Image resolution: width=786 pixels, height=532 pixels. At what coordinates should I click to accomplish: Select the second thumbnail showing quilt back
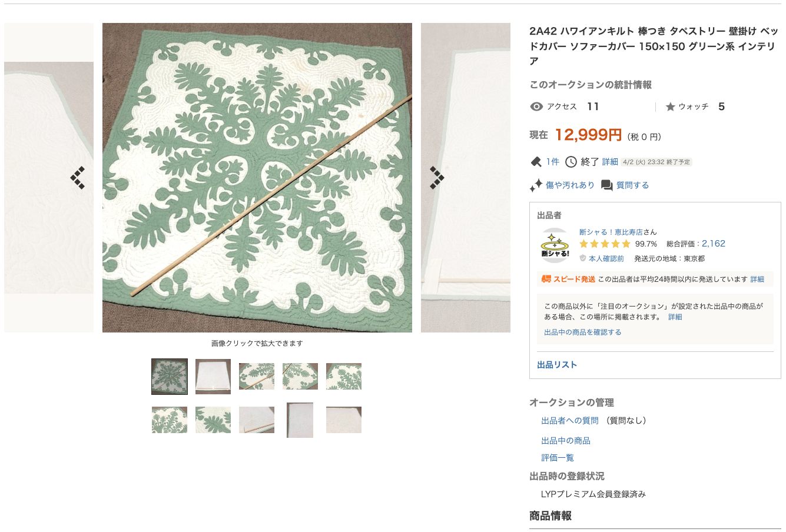coord(213,376)
